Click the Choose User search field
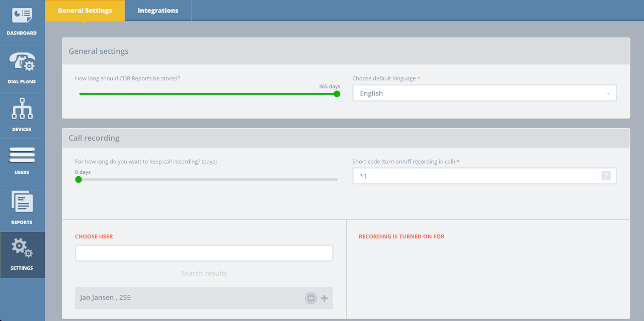Viewport: 644px width, 321px height. [x=204, y=253]
